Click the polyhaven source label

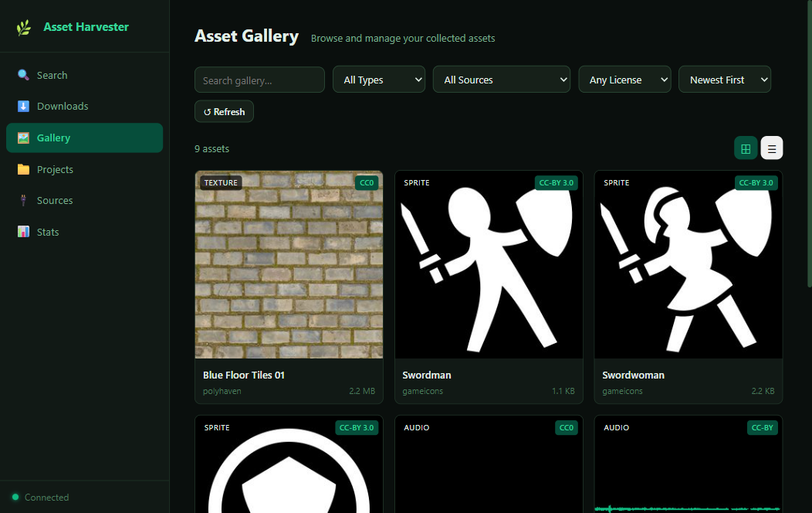[222, 391]
